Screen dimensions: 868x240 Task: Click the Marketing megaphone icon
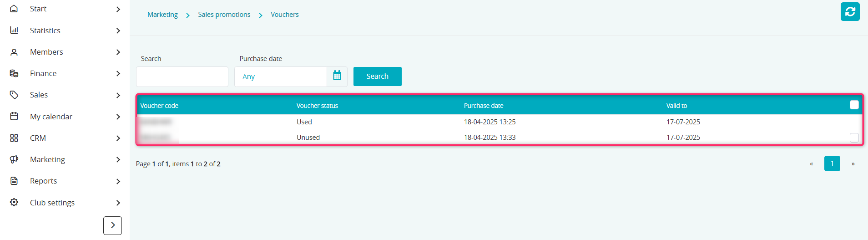[14, 159]
